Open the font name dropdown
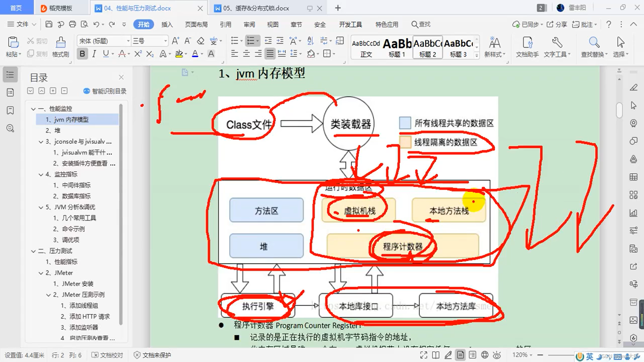Viewport: 644px width, 362px height. point(128,41)
